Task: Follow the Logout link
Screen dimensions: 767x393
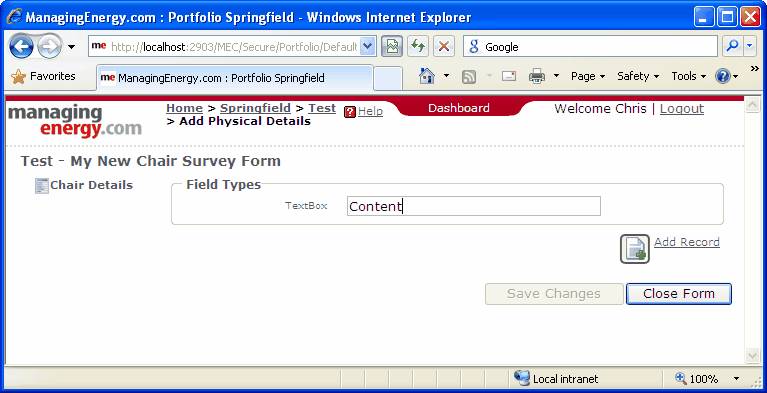Action: (681, 109)
